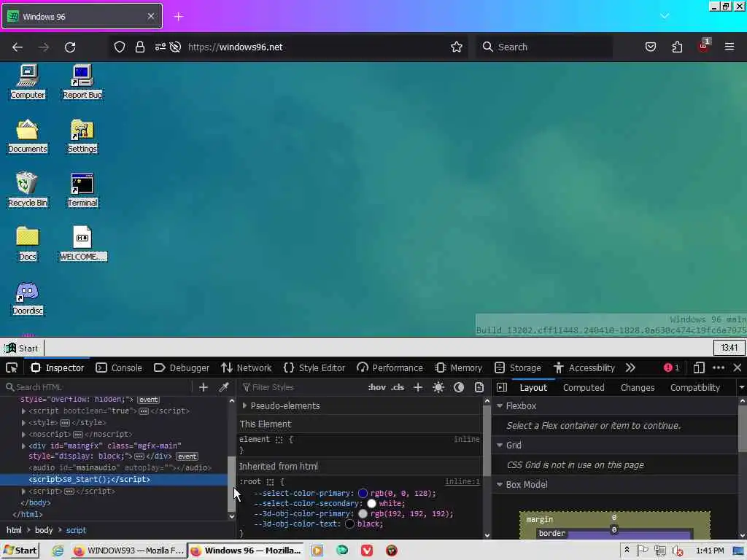
Task: Click 3d-obj-color-primary gray swatch
Action: point(363,514)
